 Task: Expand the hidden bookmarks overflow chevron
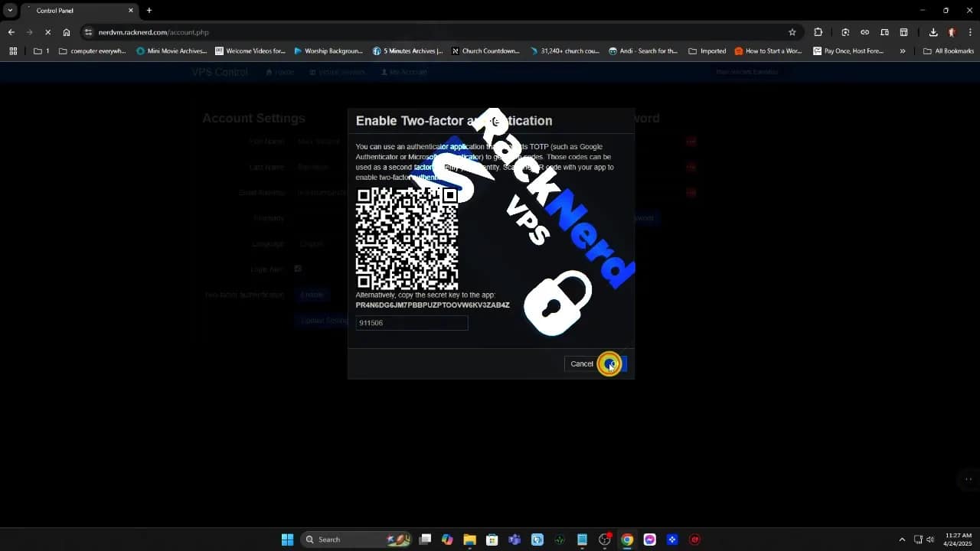coord(903,51)
